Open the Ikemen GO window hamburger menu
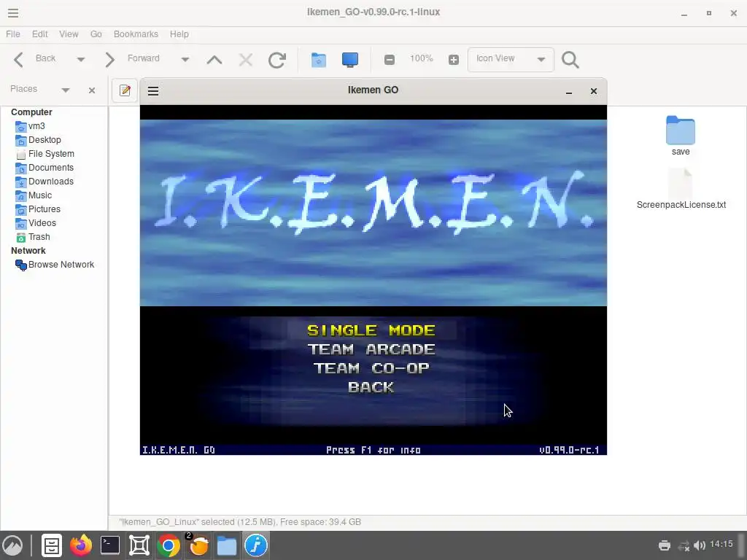Viewport: 747px width, 560px height. [x=153, y=91]
